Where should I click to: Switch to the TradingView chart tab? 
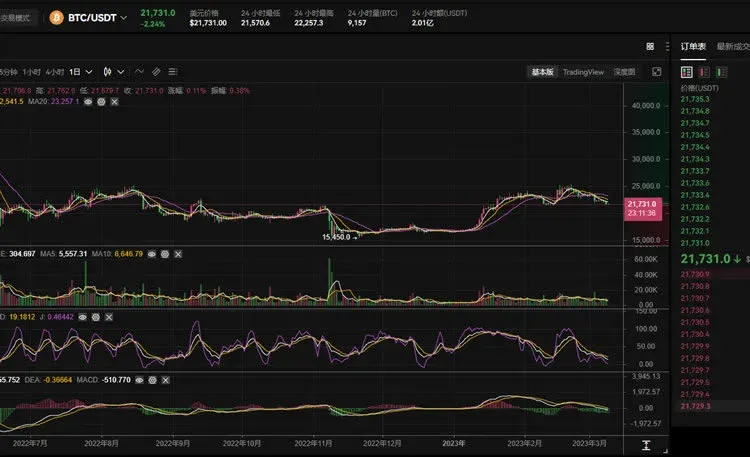click(583, 72)
